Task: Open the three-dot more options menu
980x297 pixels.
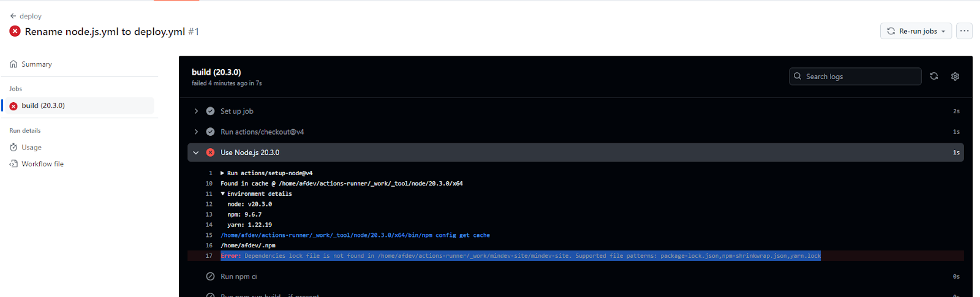Action: 965,31
